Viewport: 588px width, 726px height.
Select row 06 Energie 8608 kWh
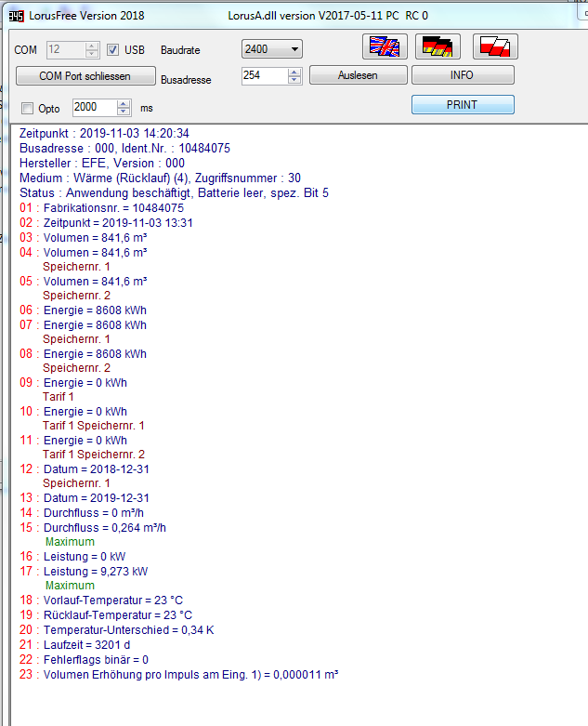click(x=83, y=310)
